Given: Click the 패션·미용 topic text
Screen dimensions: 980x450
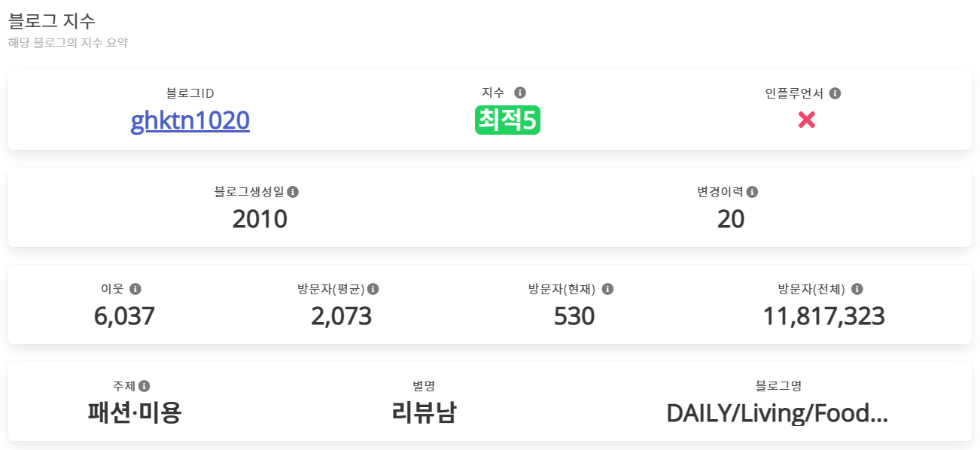Looking at the screenshot, I should pos(135,413).
